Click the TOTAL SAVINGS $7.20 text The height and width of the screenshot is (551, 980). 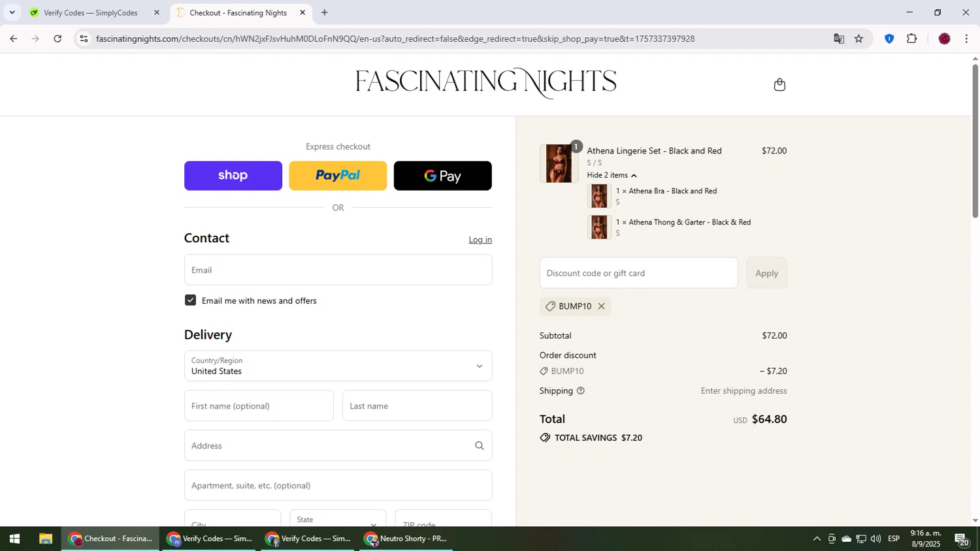pos(598,438)
